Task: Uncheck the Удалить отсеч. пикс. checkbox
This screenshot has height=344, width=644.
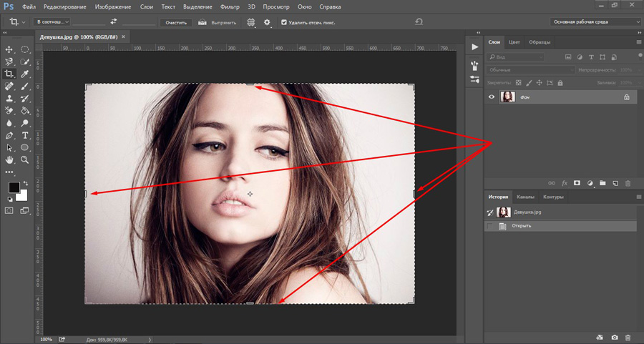Action: click(x=285, y=22)
